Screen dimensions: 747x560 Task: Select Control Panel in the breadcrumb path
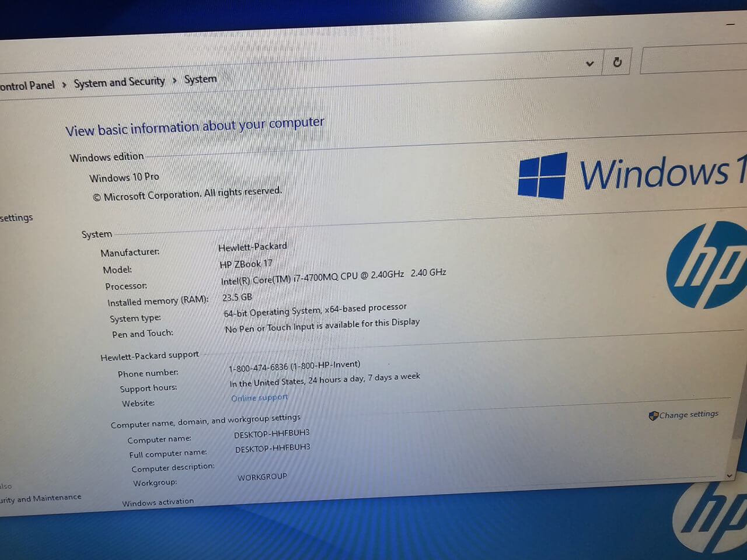point(26,85)
